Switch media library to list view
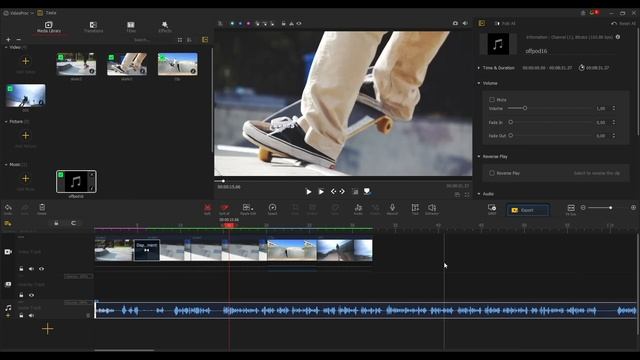Screen dimensions: 640x360 (189, 40)
